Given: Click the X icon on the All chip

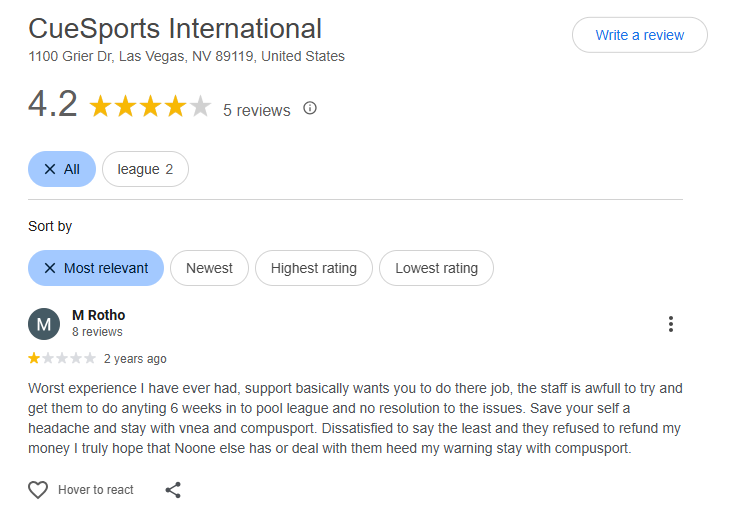Looking at the screenshot, I should pyautogui.click(x=50, y=169).
